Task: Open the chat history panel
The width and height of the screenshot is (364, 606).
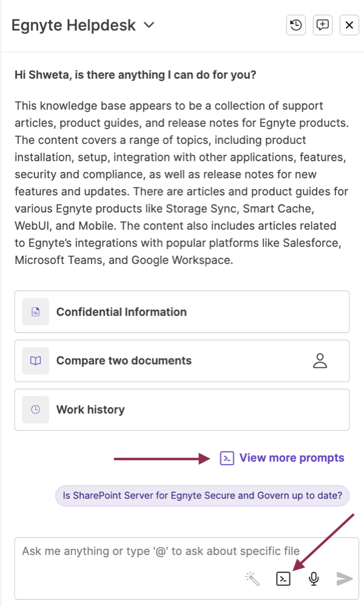Action: pyautogui.click(x=295, y=25)
